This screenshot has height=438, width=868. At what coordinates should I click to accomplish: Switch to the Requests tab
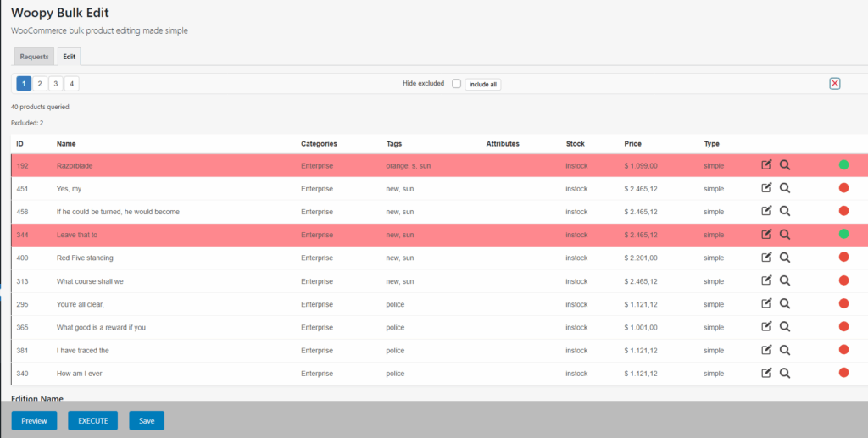(34, 57)
